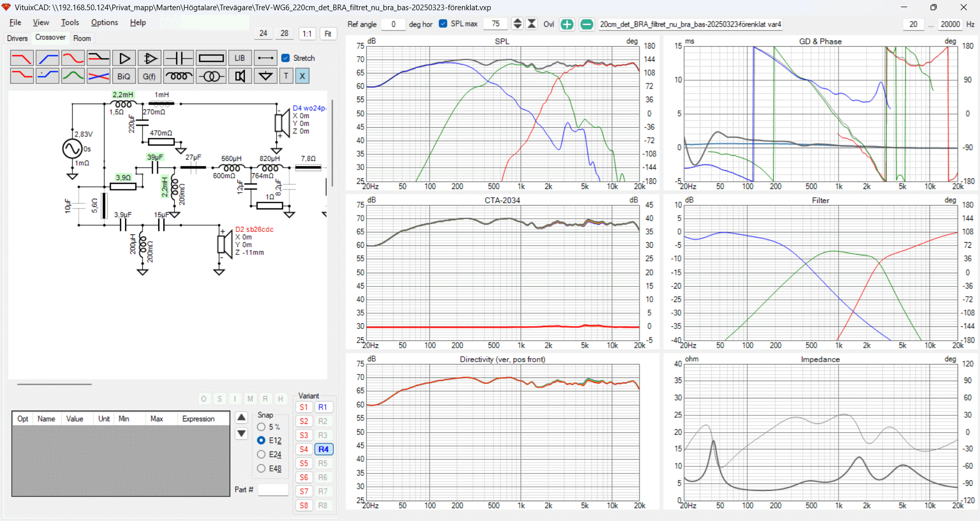980x521 pixels.
Task: Add a BiQ biquad block
Action: 124,76
